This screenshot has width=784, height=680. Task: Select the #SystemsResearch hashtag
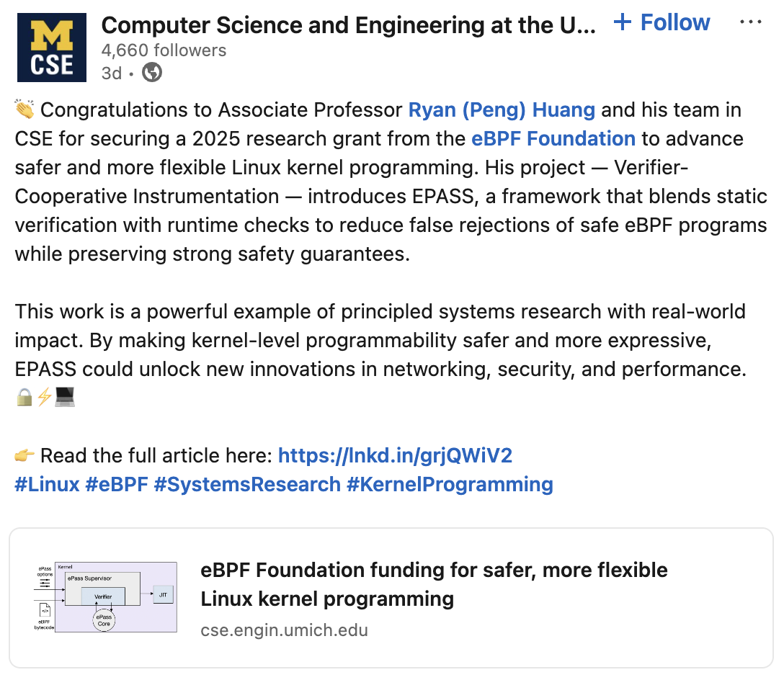tap(247, 484)
